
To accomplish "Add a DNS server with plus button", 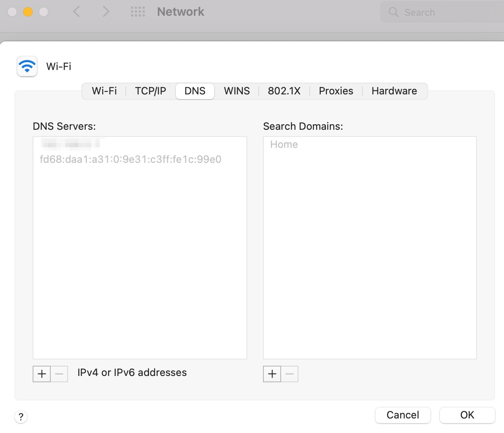I will point(42,374).
